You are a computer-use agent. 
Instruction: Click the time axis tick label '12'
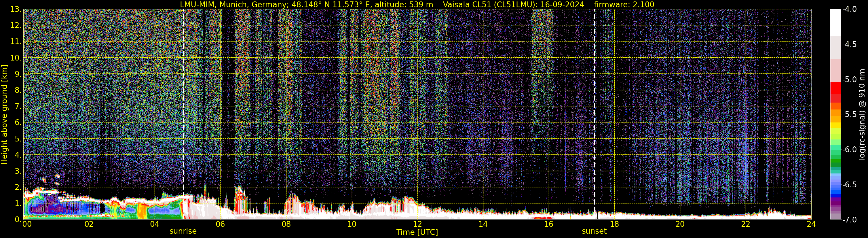(x=417, y=224)
